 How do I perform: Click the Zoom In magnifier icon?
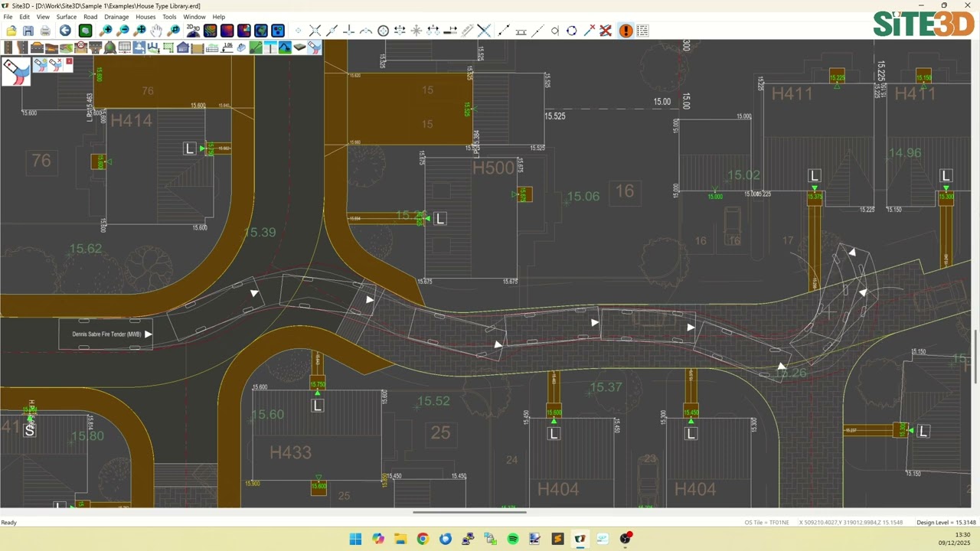[x=106, y=31]
